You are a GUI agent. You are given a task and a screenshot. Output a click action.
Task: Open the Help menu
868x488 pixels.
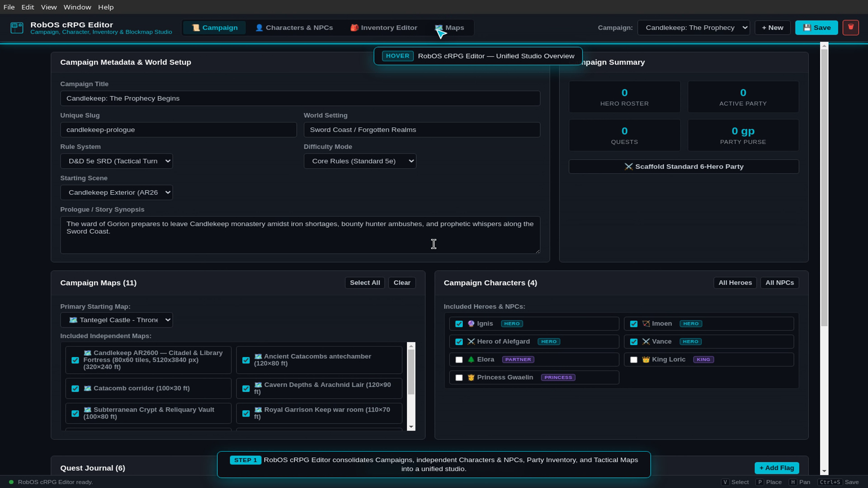point(106,7)
